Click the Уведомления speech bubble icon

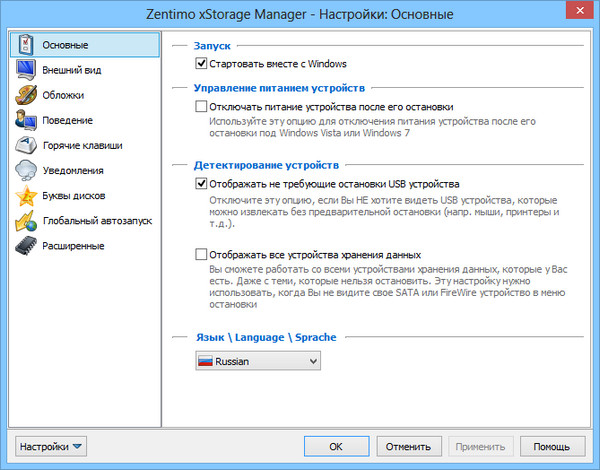click(x=26, y=171)
